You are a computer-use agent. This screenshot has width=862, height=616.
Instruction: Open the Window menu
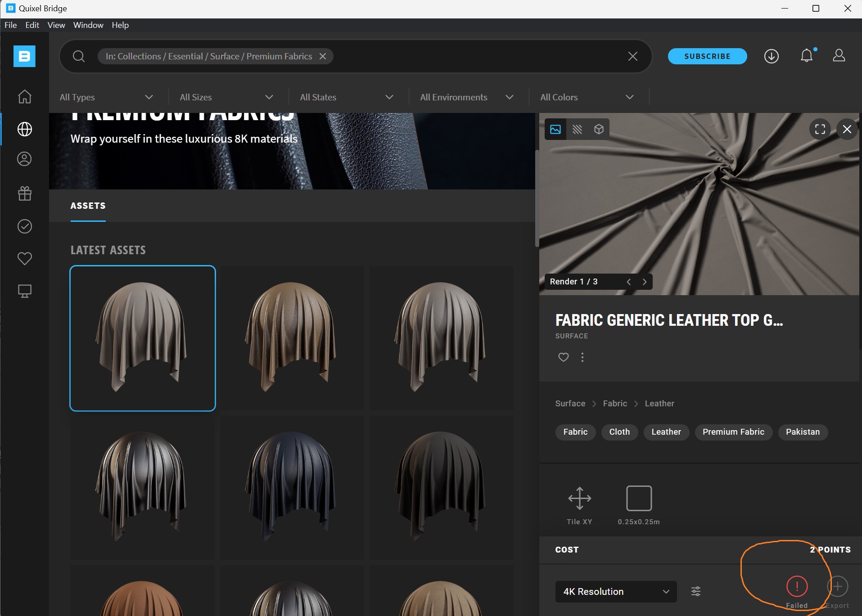tap(88, 25)
